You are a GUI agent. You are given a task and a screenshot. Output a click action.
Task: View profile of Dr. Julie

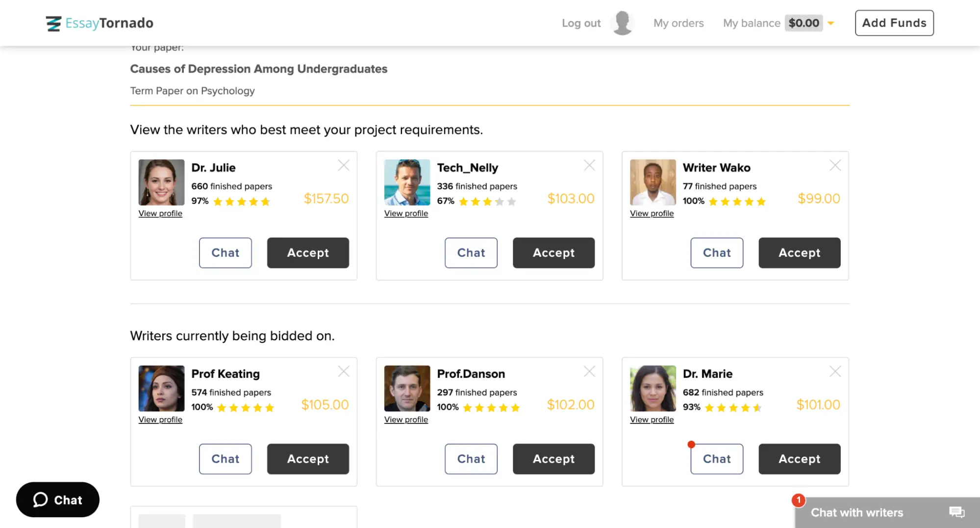160,213
